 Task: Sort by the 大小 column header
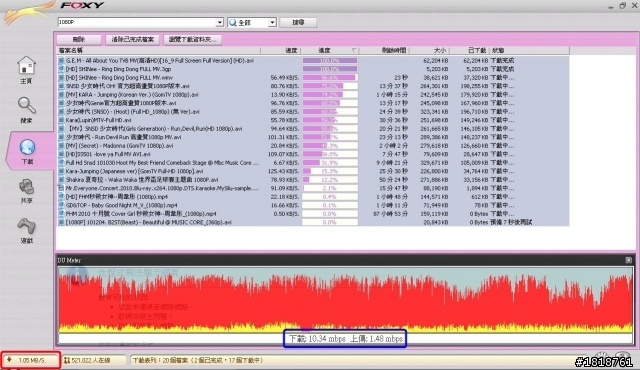429,51
